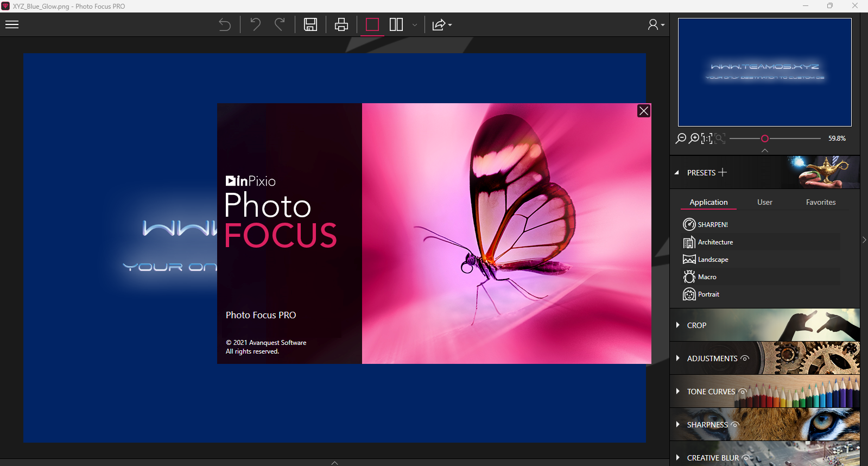Switch to the User presets tab
The image size is (868, 466).
(765, 202)
